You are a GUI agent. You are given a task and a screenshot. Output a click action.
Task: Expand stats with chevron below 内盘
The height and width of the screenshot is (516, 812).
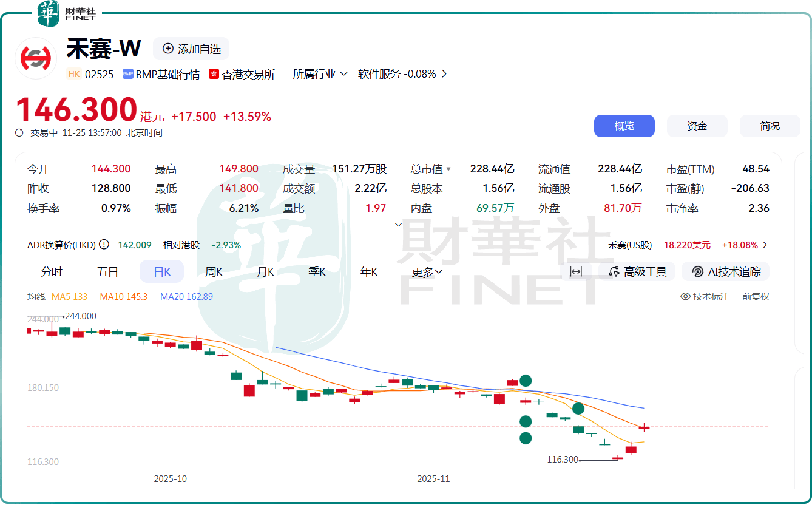click(x=399, y=225)
